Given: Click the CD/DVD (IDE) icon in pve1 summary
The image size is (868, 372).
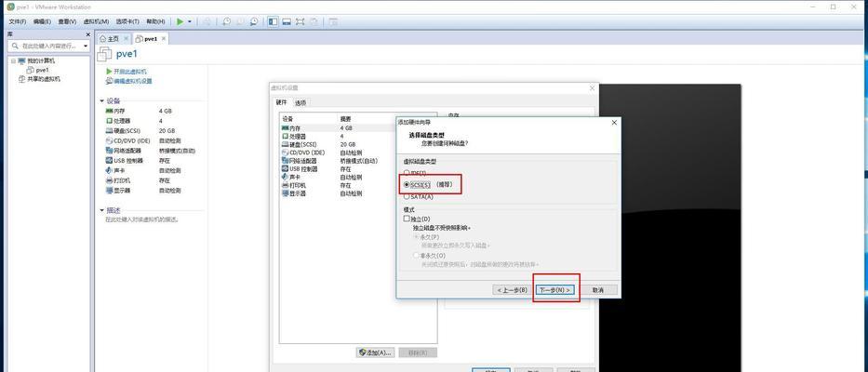Looking at the screenshot, I should 109,140.
